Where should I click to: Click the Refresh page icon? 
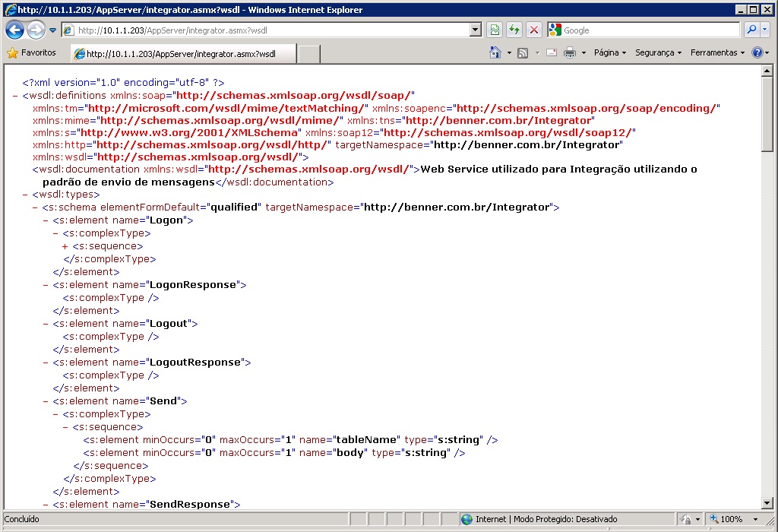tap(514, 30)
